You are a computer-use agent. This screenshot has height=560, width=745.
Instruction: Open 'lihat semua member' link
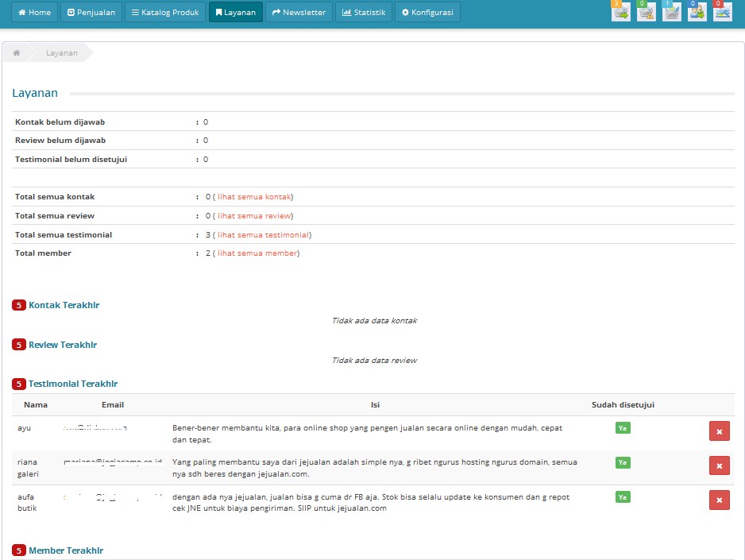pos(257,253)
